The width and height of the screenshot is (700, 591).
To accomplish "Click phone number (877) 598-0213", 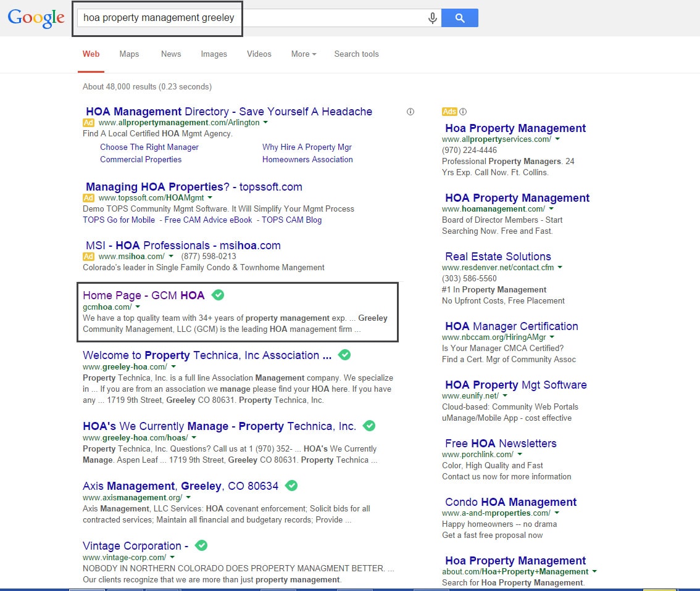I will click(209, 257).
